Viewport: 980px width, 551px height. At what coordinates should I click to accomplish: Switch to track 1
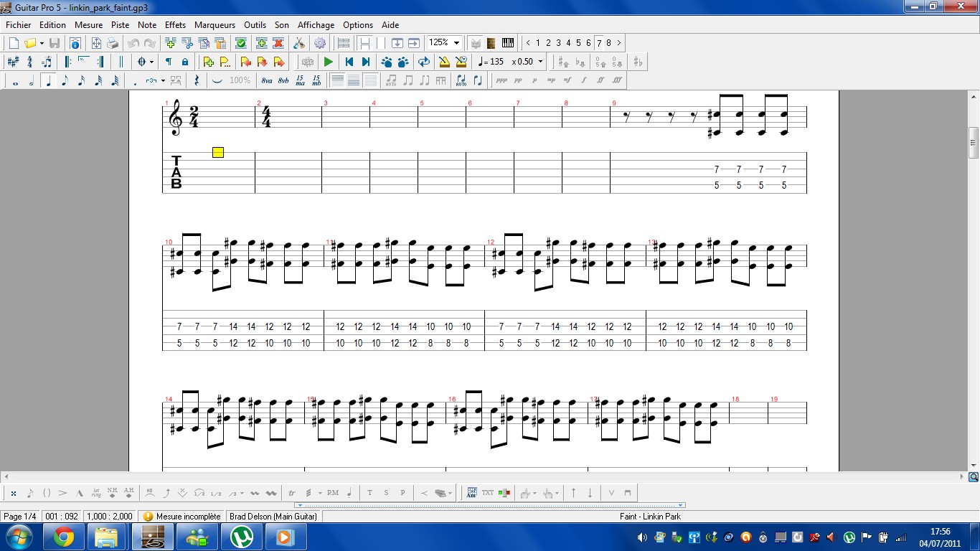(538, 43)
